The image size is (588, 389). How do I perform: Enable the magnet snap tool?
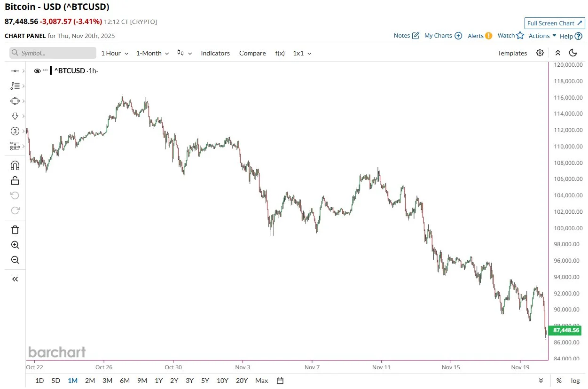(x=15, y=165)
